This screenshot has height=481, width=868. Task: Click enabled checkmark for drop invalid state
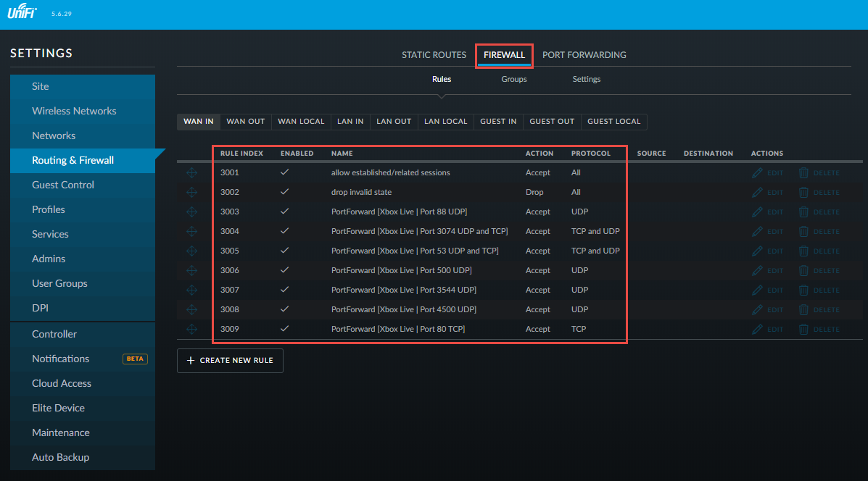[285, 192]
